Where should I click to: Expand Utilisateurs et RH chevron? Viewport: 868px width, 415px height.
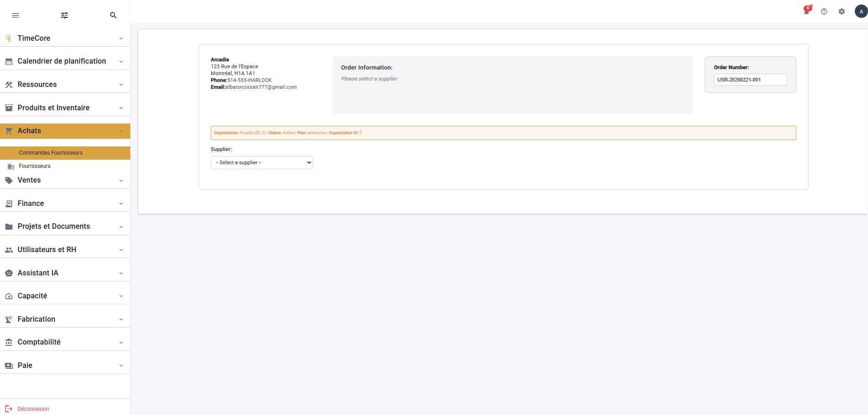121,250
